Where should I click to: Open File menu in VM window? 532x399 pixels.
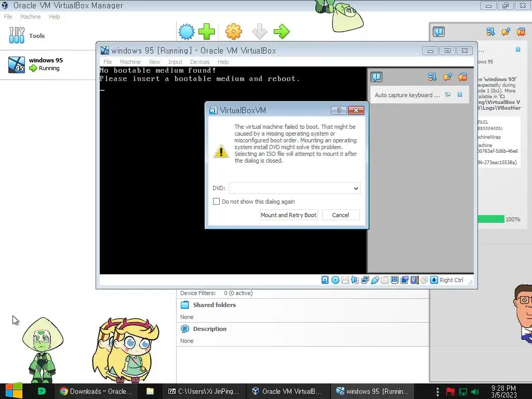pos(108,62)
